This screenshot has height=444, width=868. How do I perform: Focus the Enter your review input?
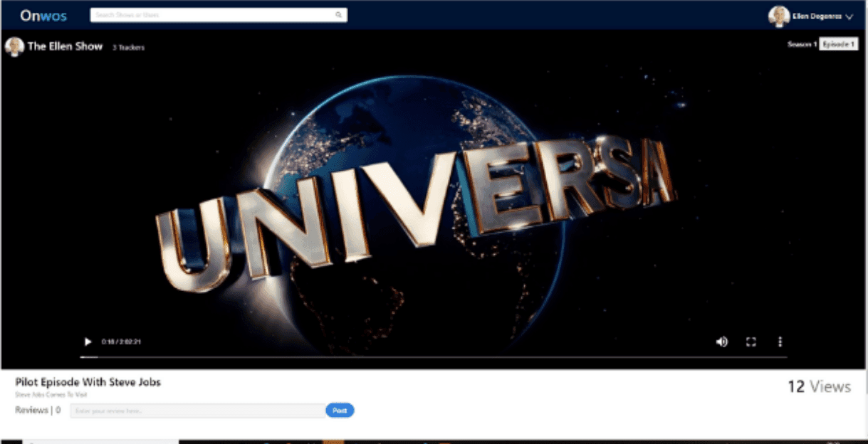point(198,411)
